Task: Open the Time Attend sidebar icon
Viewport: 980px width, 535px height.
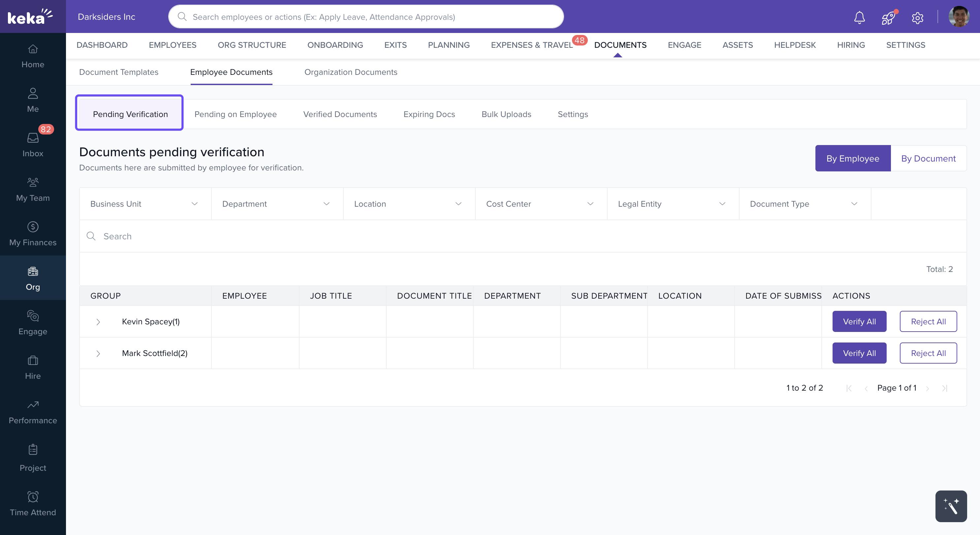Action: click(x=33, y=503)
